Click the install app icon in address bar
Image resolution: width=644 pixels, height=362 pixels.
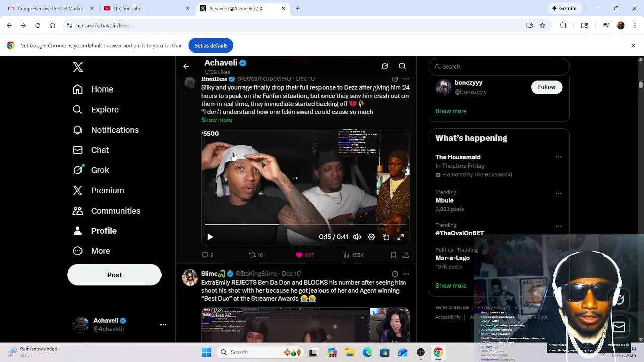pyautogui.click(x=529, y=25)
